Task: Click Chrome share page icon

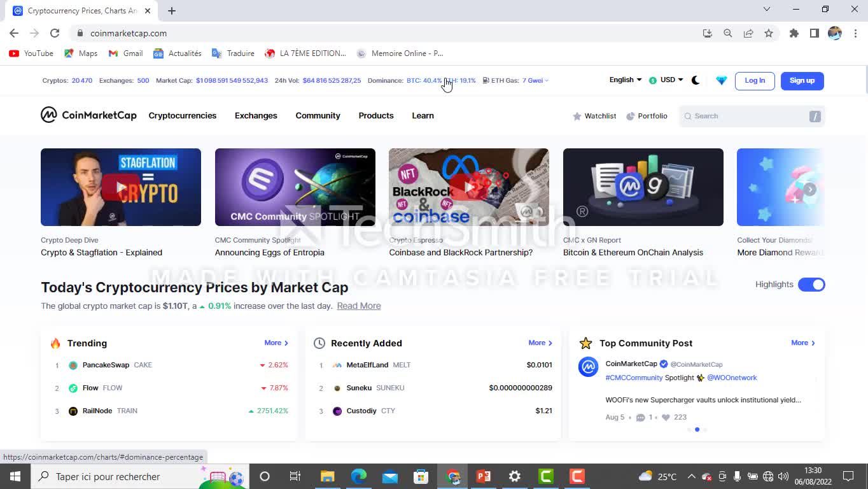Action: pos(748,33)
